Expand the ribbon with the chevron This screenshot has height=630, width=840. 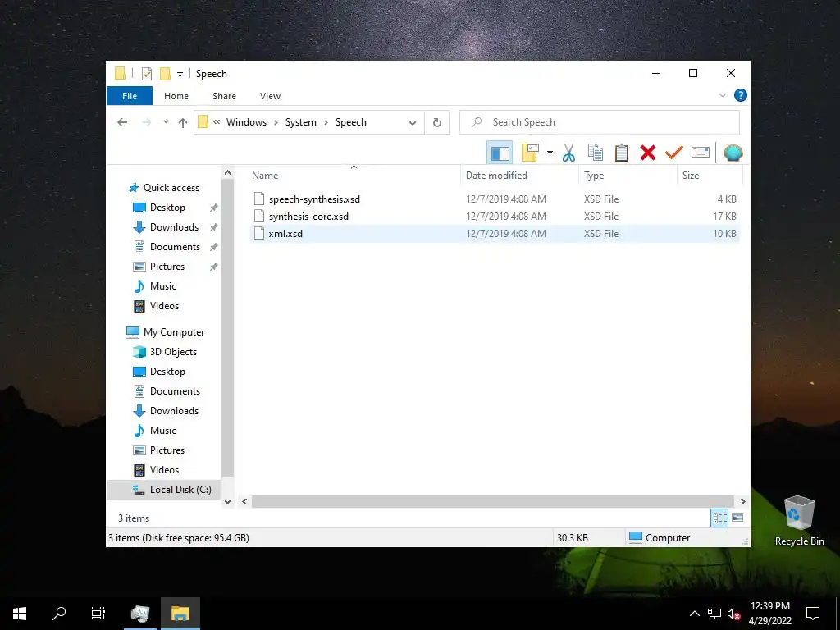722,95
